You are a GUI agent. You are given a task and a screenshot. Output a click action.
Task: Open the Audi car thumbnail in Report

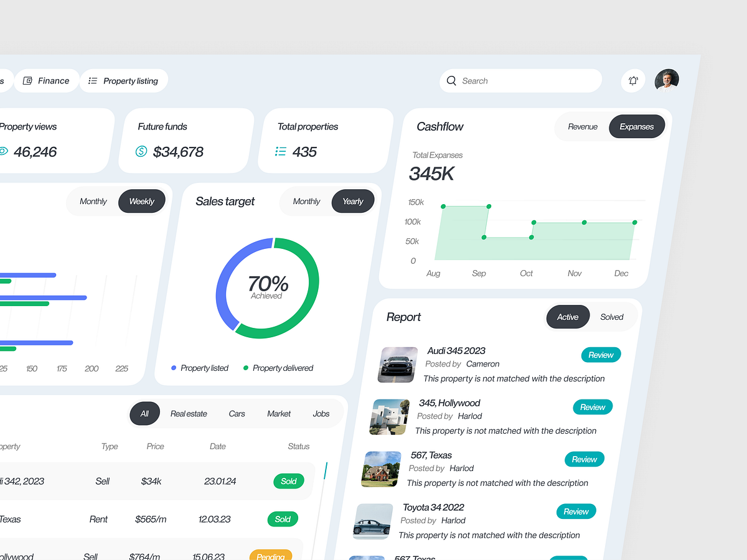pyautogui.click(x=397, y=365)
